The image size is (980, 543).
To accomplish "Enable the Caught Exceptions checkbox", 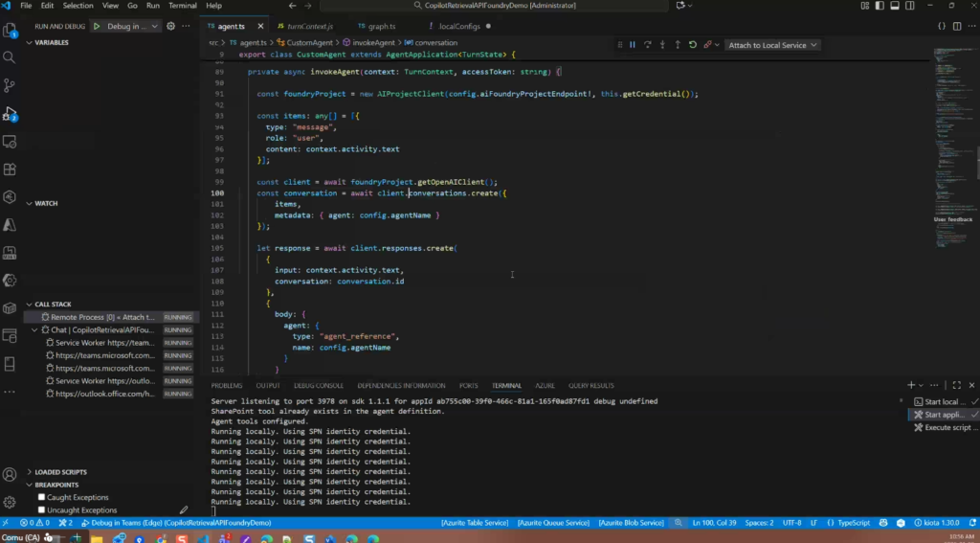I will 41,497.
